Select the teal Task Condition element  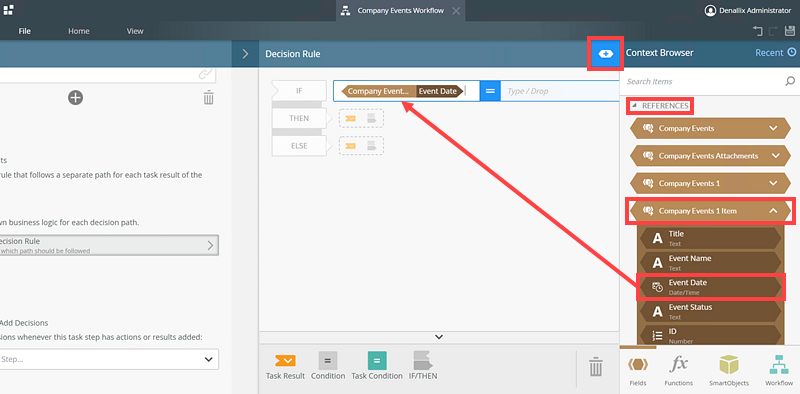[377, 366]
